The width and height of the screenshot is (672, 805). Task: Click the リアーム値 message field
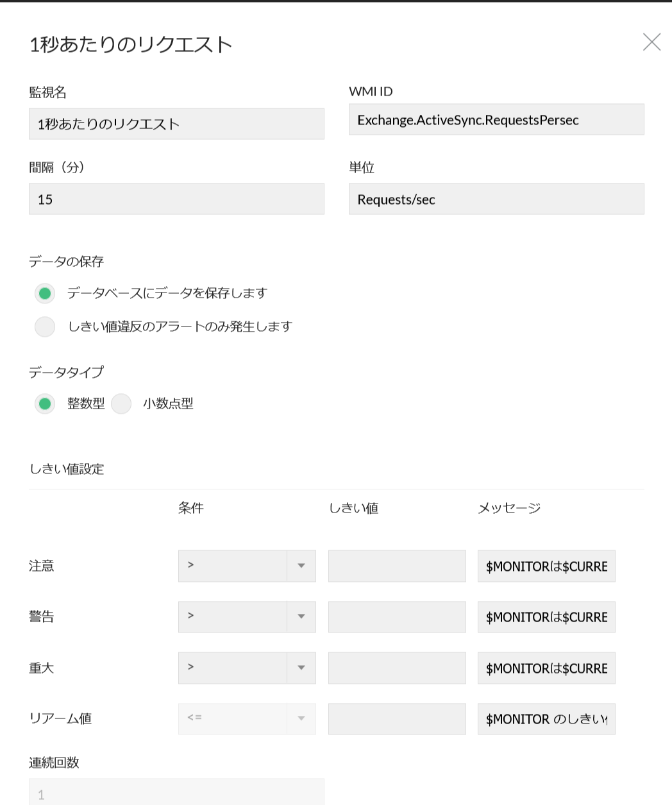pyautogui.click(x=546, y=719)
